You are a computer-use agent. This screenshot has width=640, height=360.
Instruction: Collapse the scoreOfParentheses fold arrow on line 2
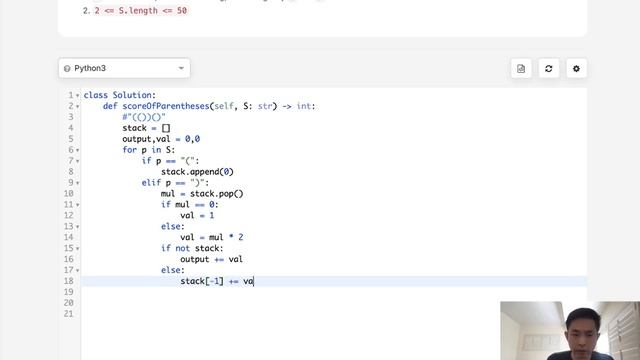[78, 107]
